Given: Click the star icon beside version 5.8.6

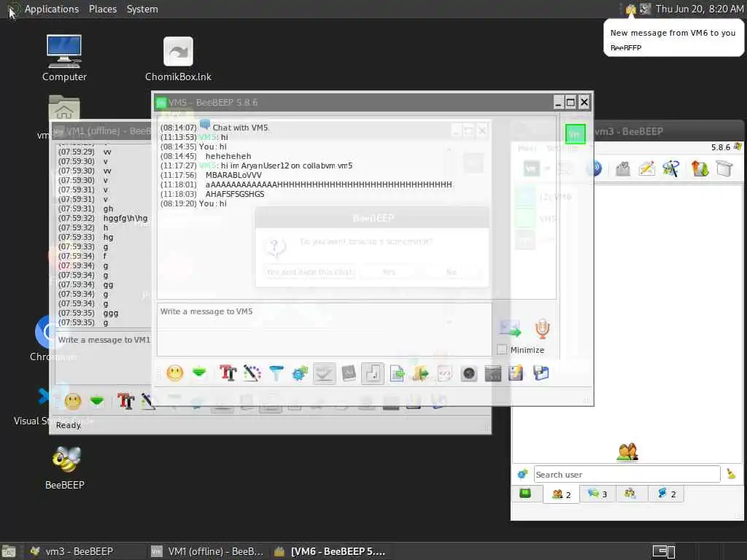Looking at the screenshot, I should pyautogui.click(x=738, y=147).
